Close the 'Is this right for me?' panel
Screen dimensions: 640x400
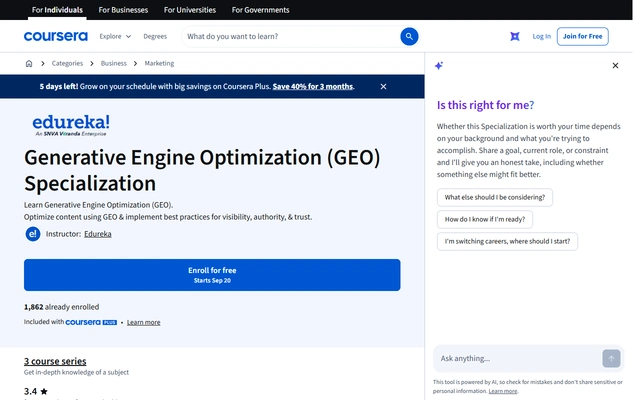click(x=615, y=66)
